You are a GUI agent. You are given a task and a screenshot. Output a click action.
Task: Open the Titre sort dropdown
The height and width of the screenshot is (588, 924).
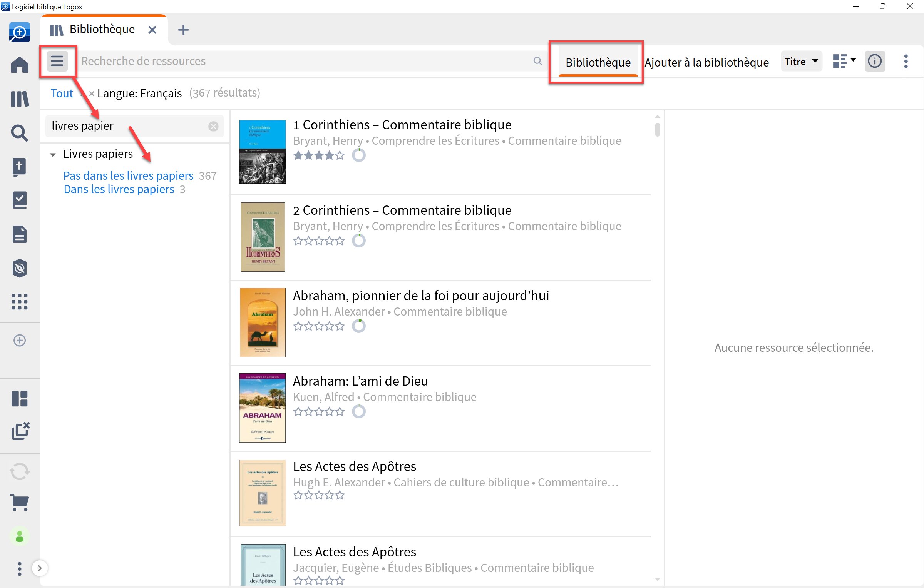[x=801, y=61]
